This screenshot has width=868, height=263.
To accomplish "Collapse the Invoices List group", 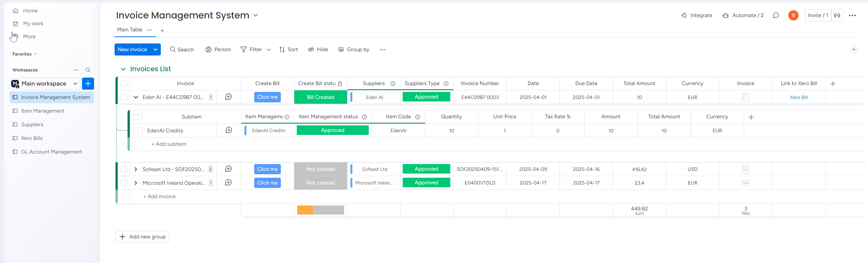I will pos(123,69).
